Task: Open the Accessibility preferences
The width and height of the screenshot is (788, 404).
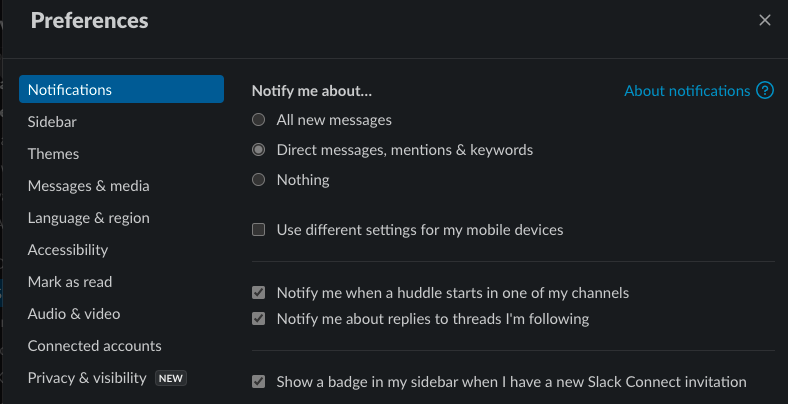Action: click(68, 250)
